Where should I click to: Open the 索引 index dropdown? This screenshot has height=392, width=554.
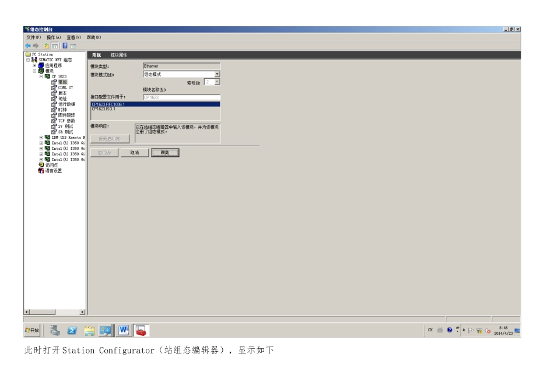pyautogui.click(x=218, y=82)
